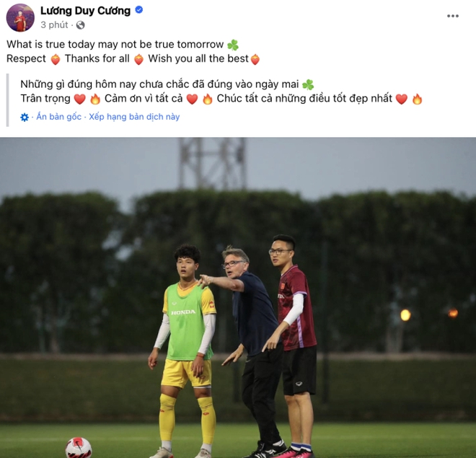Viewport: 476px width, 458px height.
Task: Click 'Xếp hạng bản dịch này' link
Action: click(x=134, y=117)
